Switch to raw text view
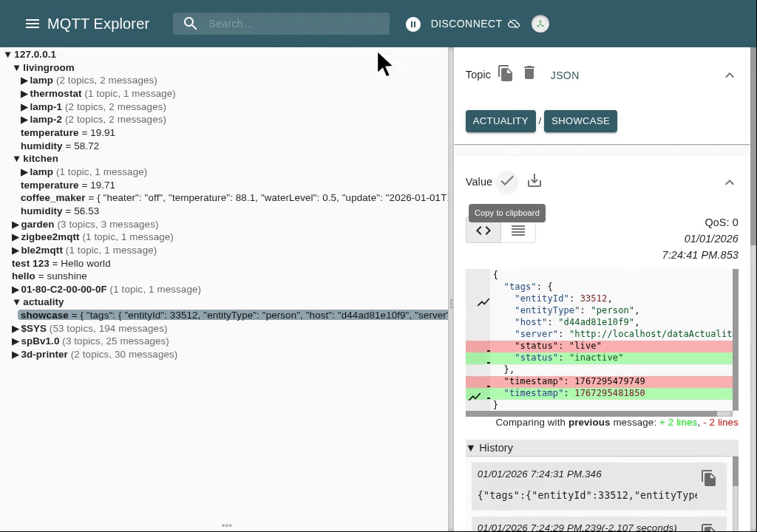This screenshot has width=757, height=532. [518, 231]
